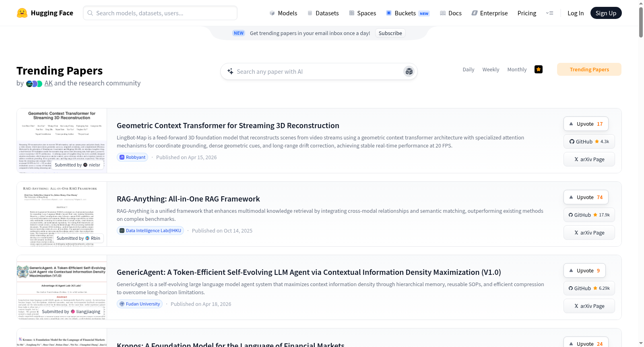Viewport: 644px width, 347px height.
Task: Click the Hugging Face logo emoji
Action: (x=22, y=13)
